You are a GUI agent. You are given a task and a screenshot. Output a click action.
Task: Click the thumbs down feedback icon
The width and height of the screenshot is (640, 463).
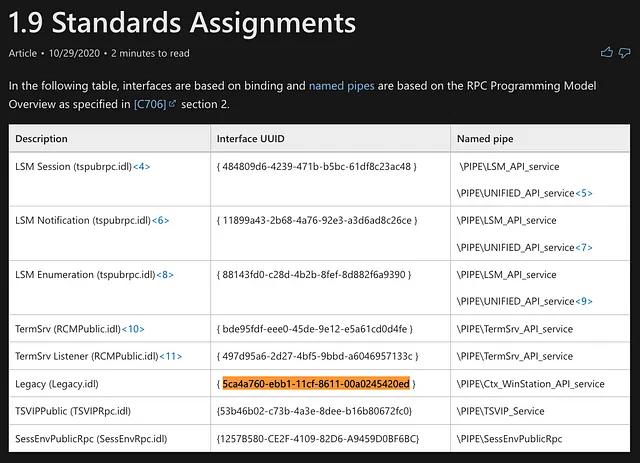coord(624,53)
